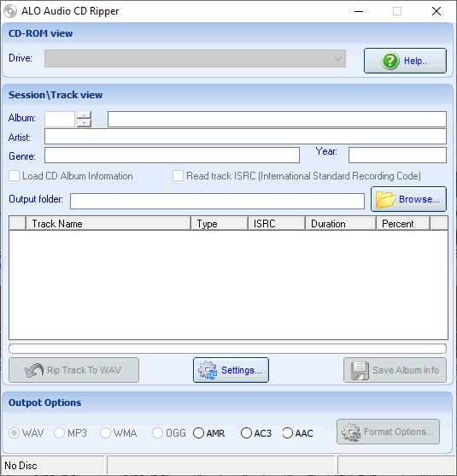The height and width of the screenshot is (476, 457).
Task: Click the Browse... button
Action: point(408,199)
